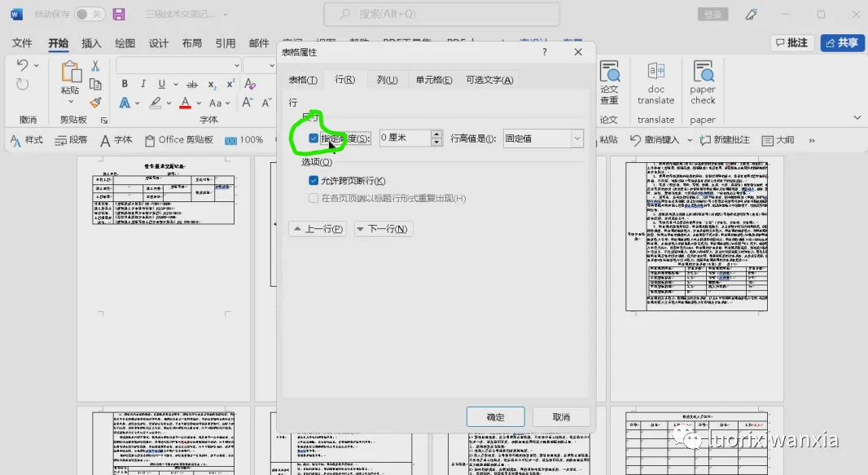This screenshot has height=475, width=868.
Task: Click the Increase Font Size icon
Action: tap(248, 103)
